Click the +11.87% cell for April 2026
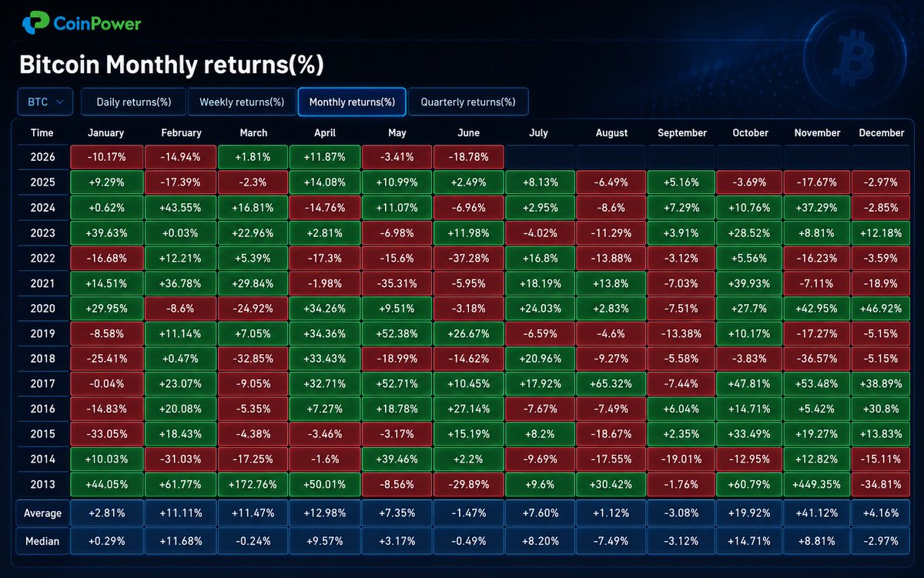Screen dimensions: 924x578 (x=325, y=157)
